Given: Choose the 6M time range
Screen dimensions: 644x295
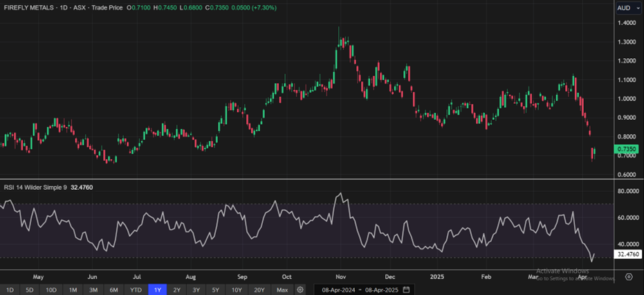Looking at the screenshot, I should point(114,289).
